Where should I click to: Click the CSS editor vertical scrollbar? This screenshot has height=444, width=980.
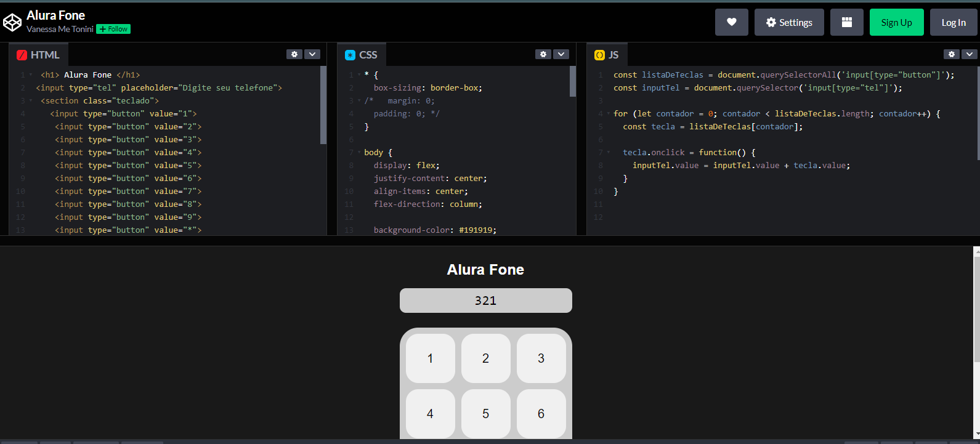point(573,81)
